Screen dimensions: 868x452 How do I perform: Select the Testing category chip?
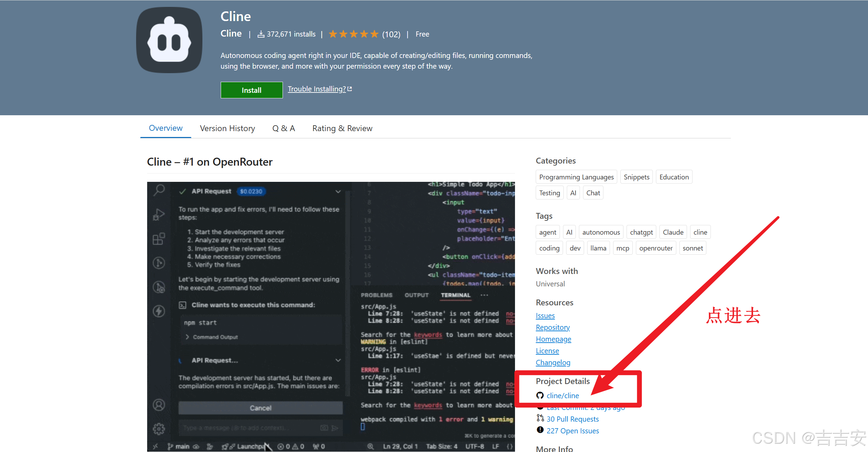click(x=550, y=193)
